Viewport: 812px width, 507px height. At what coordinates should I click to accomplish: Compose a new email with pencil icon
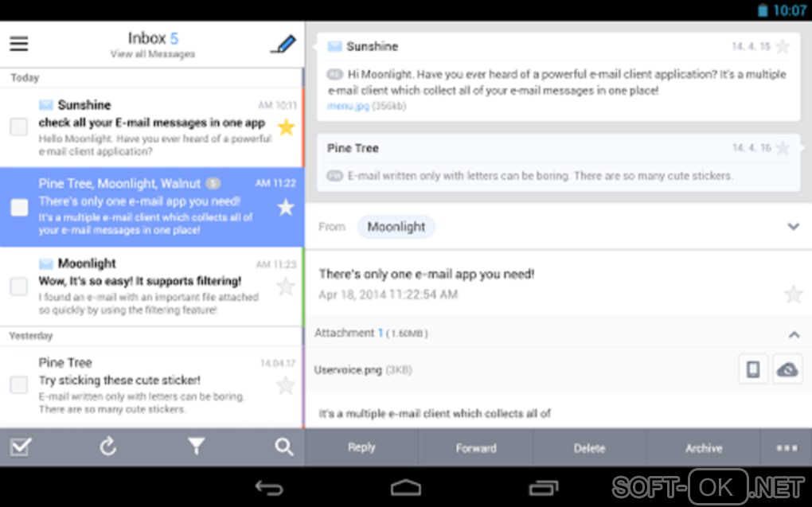coord(283,45)
